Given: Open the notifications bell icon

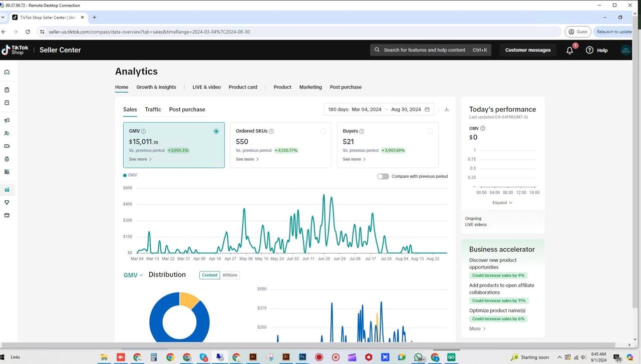Looking at the screenshot, I should 570,50.
